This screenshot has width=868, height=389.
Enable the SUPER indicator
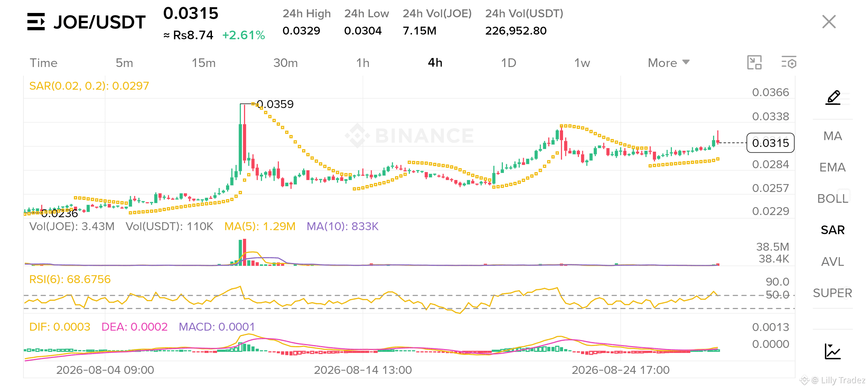pyautogui.click(x=833, y=293)
